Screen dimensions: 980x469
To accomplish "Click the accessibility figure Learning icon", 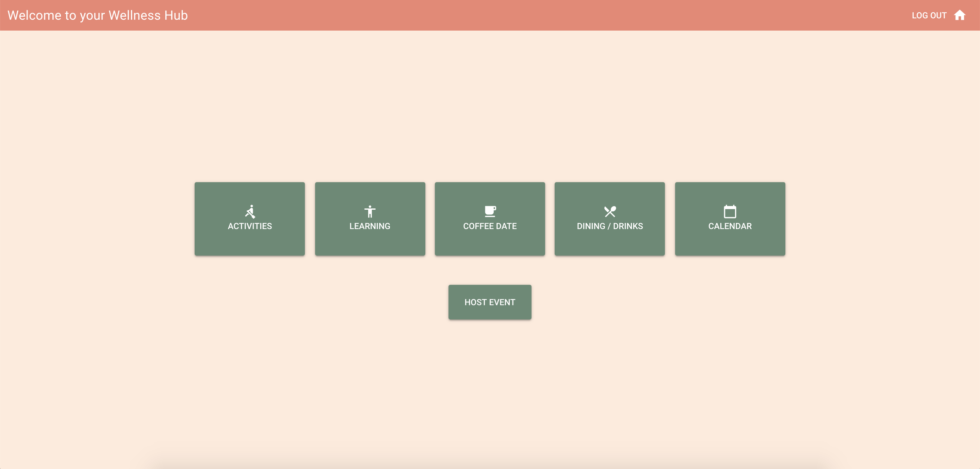I will click(x=370, y=211).
